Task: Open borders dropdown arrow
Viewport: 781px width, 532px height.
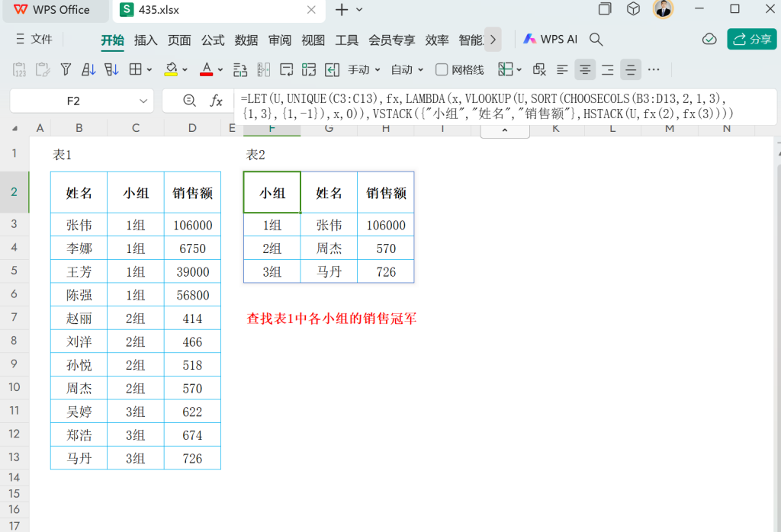Action: (x=149, y=70)
